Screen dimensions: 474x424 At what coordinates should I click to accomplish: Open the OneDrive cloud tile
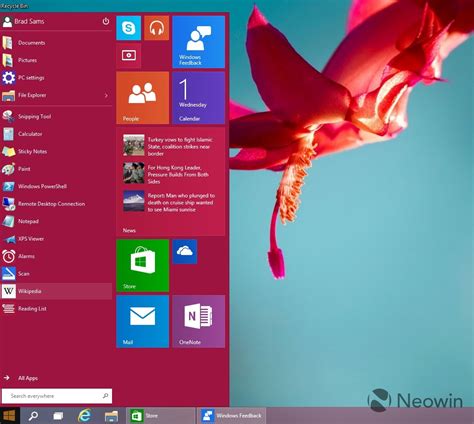click(x=185, y=252)
